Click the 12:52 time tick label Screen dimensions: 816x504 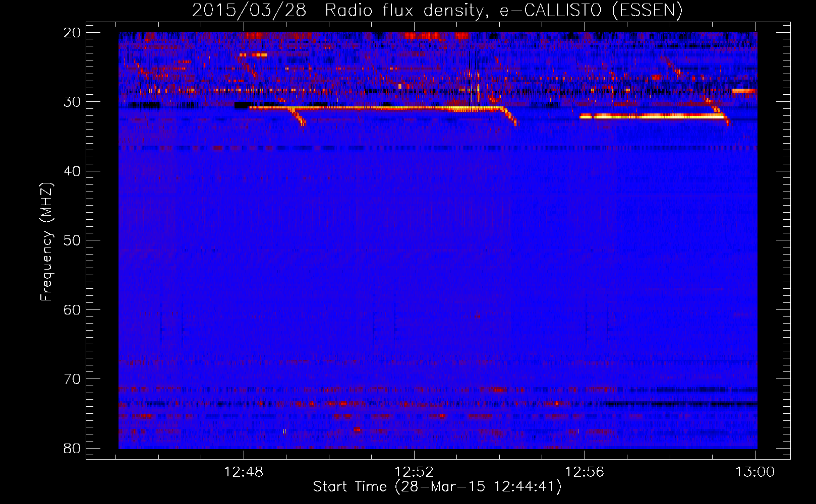tap(414, 472)
